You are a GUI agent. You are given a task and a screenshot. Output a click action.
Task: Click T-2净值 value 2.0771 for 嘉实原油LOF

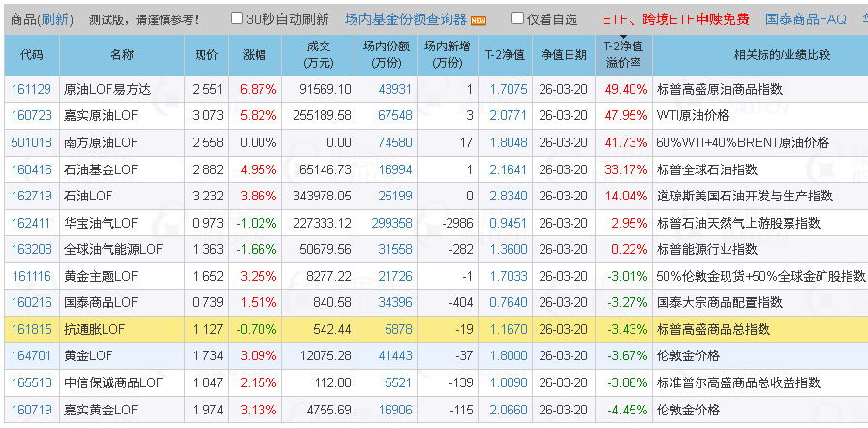coord(509,116)
